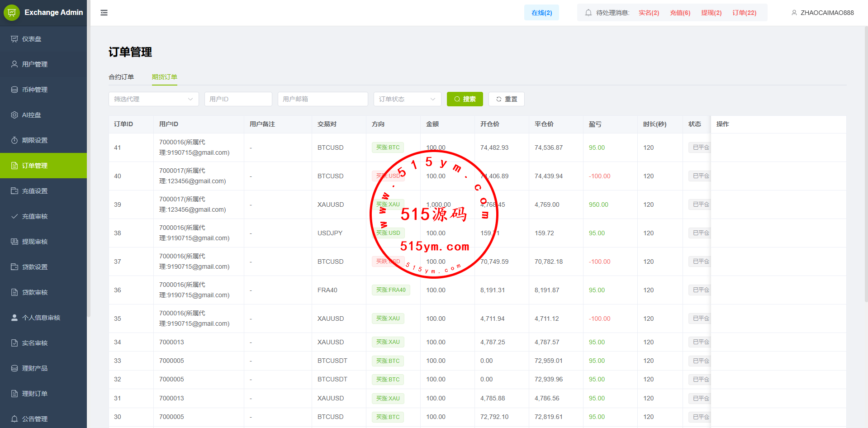The height and width of the screenshot is (428, 868).
Task: Switch to the 合约订单 tab
Action: [x=121, y=77]
